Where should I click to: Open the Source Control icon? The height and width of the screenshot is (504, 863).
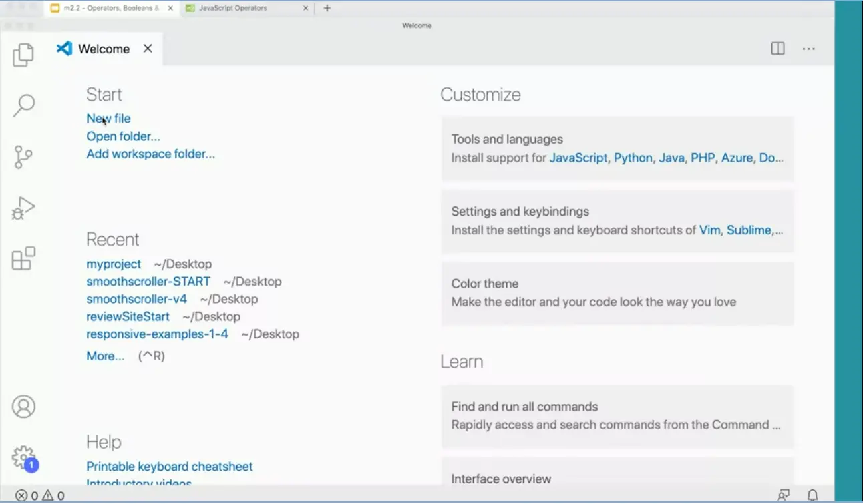click(23, 157)
